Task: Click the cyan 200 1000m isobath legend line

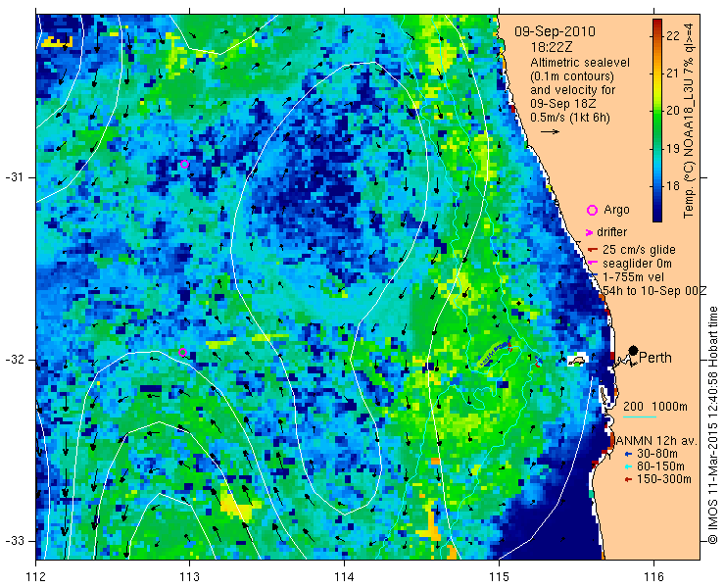Action: click(x=640, y=417)
